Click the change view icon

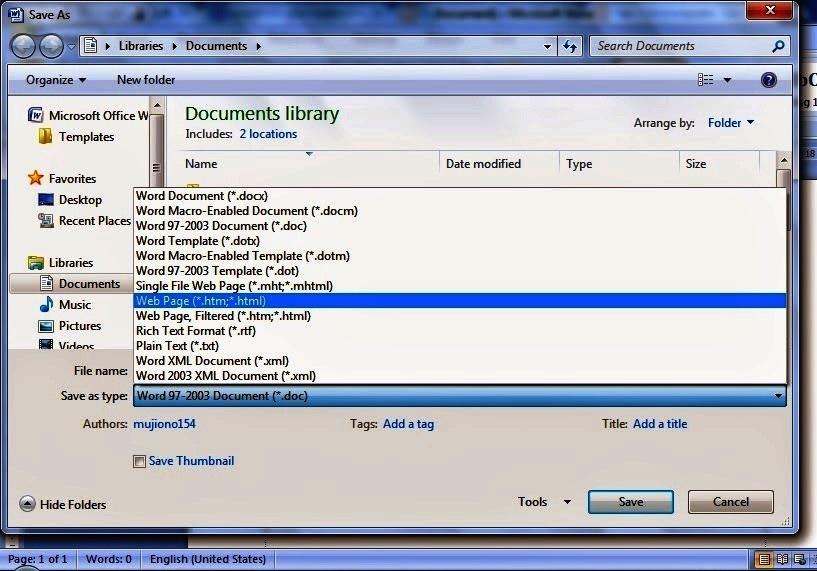(x=705, y=80)
